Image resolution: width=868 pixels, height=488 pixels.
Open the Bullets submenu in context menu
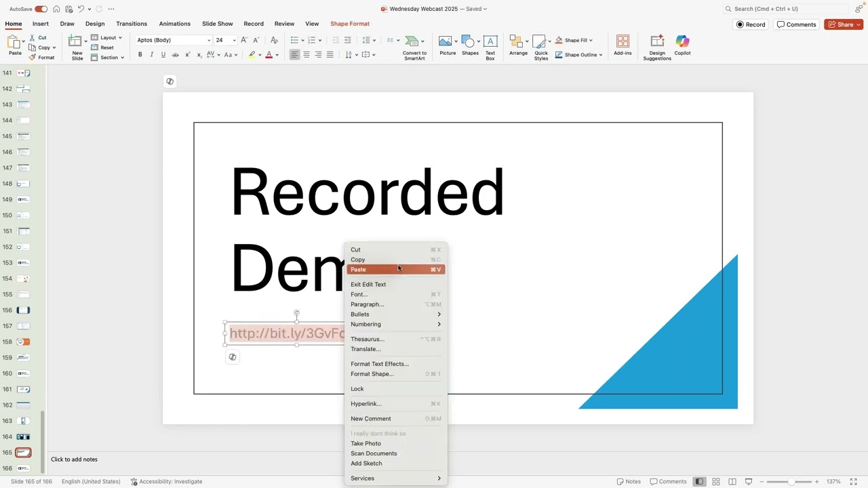coord(396,314)
